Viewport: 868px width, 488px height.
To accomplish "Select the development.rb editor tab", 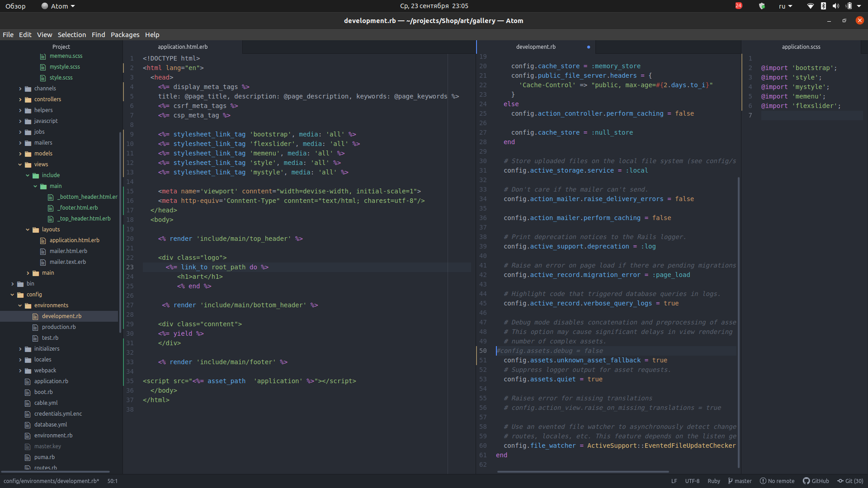I will coord(536,47).
